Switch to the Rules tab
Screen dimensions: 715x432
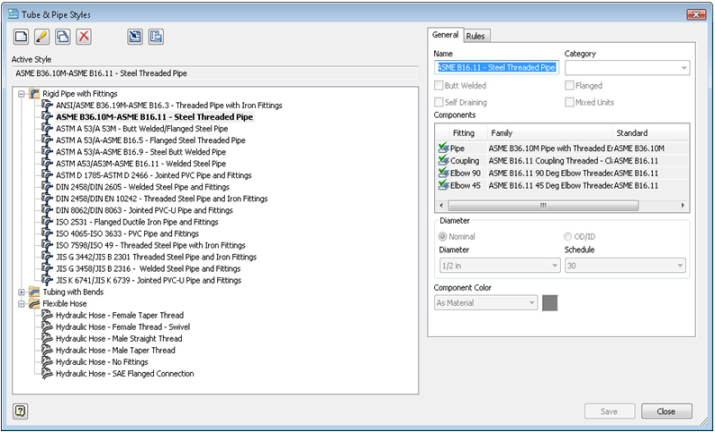(476, 36)
